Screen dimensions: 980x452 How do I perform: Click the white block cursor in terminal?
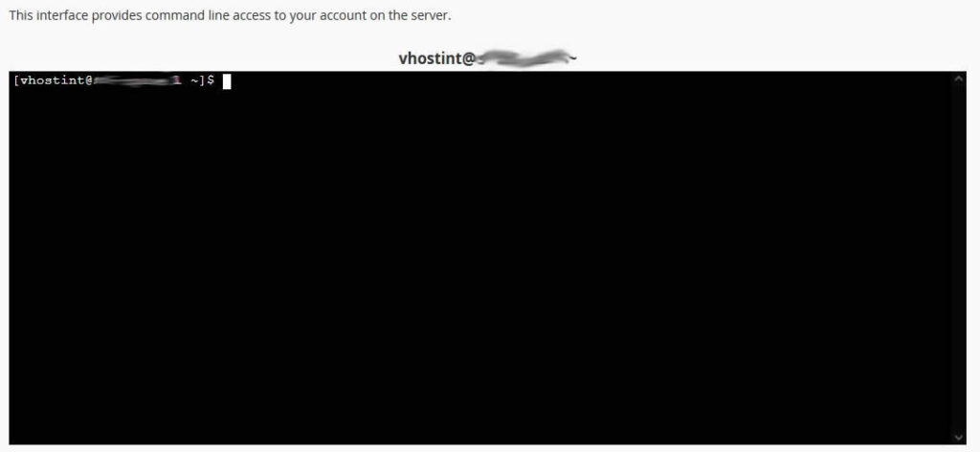tap(227, 81)
